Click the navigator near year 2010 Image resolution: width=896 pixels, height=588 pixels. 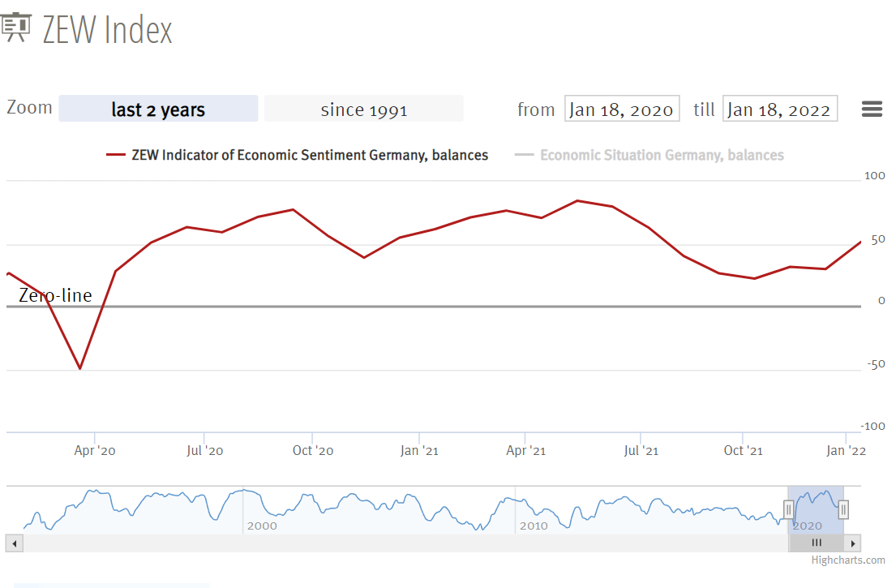534,526
